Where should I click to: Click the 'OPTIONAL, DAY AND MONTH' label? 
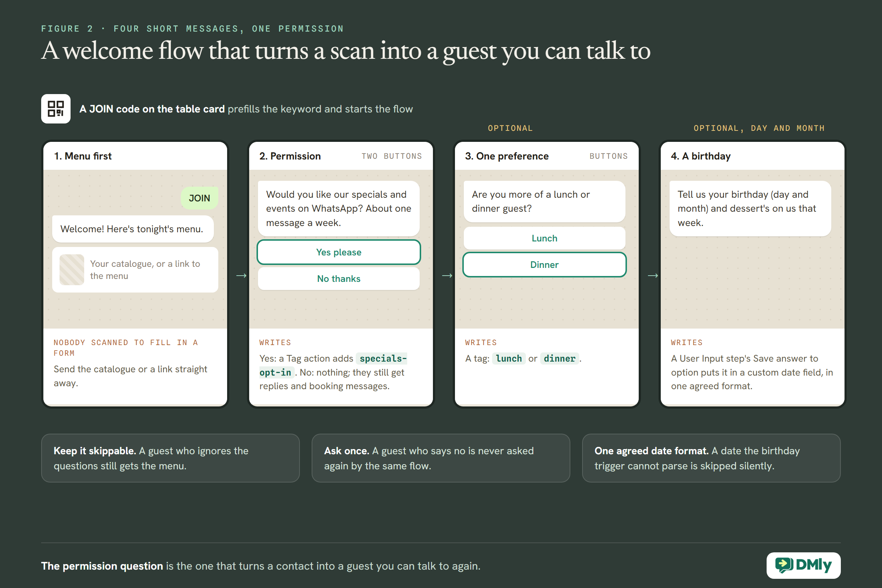pyautogui.click(x=759, y=128)
